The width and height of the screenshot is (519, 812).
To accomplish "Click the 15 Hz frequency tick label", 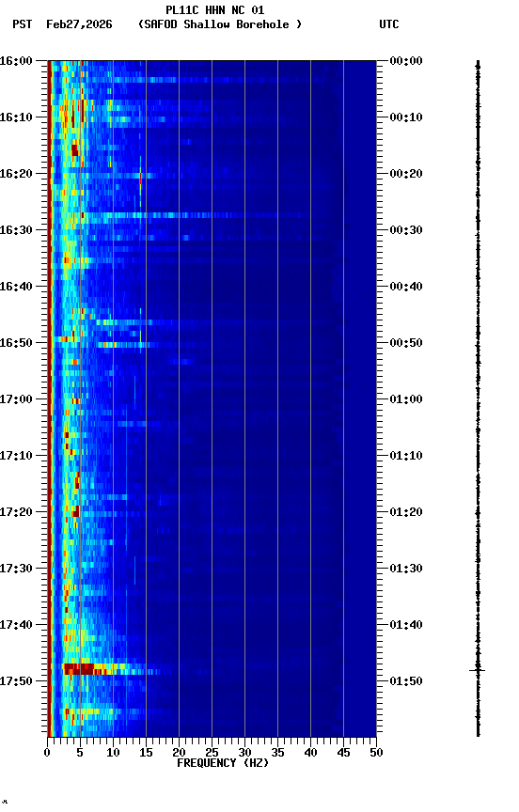I will [146, 753].
